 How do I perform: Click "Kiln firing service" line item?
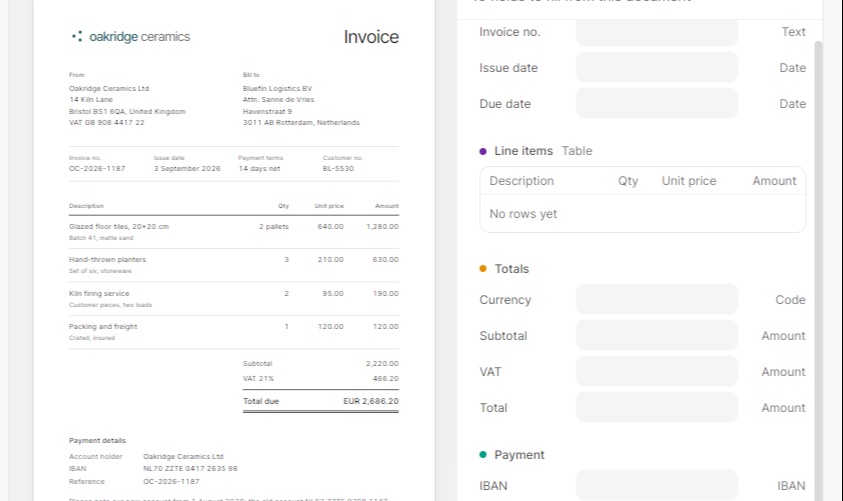(x=99, y=294)
